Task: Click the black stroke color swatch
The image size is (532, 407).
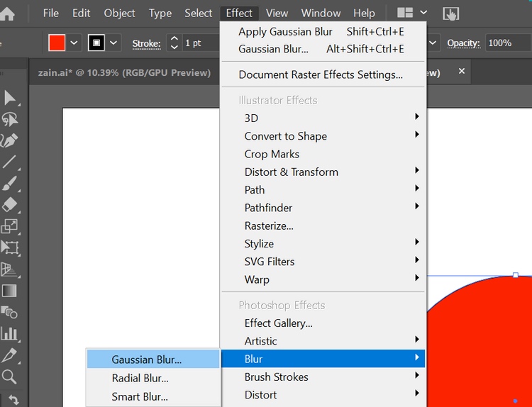Action: tap(96, 43)
